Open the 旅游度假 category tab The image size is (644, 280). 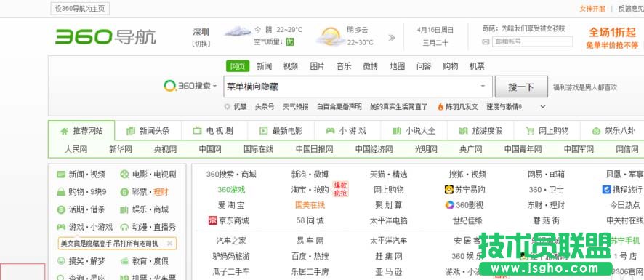[480, 131]
